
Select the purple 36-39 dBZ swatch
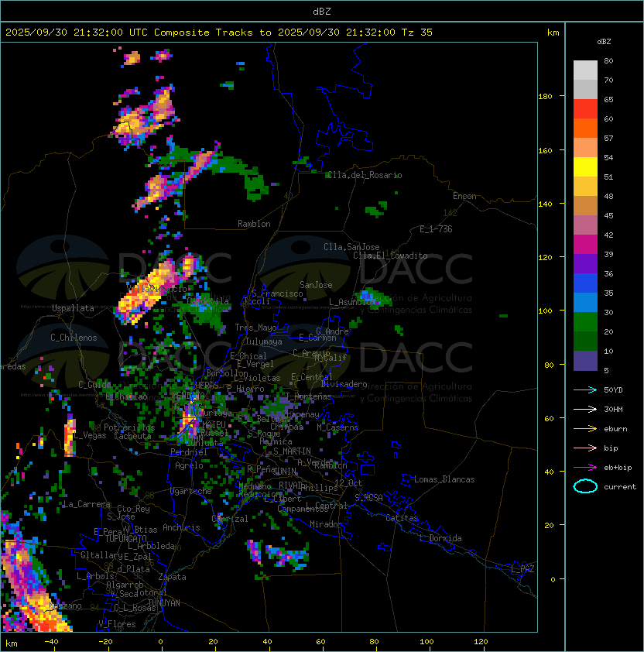point(585,263)
